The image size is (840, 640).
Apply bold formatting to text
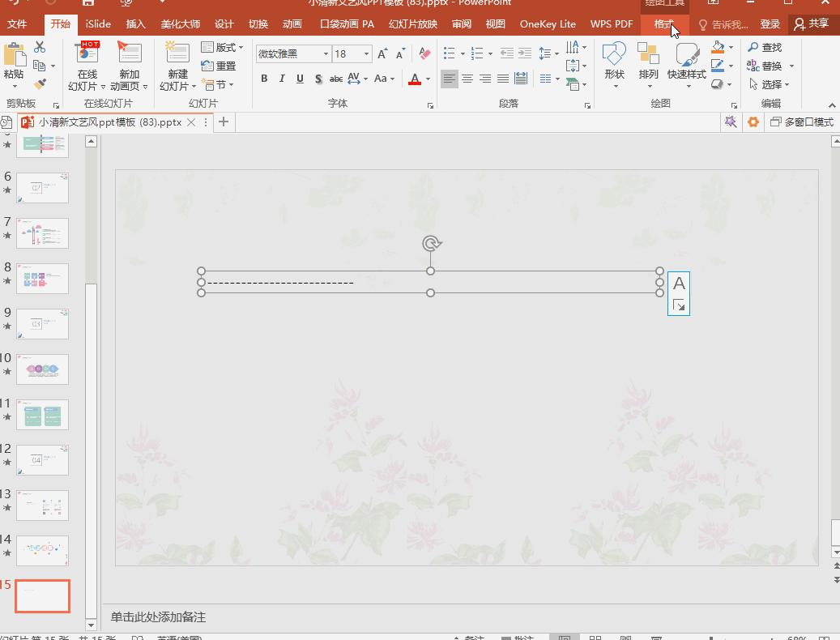pos(263,78)
